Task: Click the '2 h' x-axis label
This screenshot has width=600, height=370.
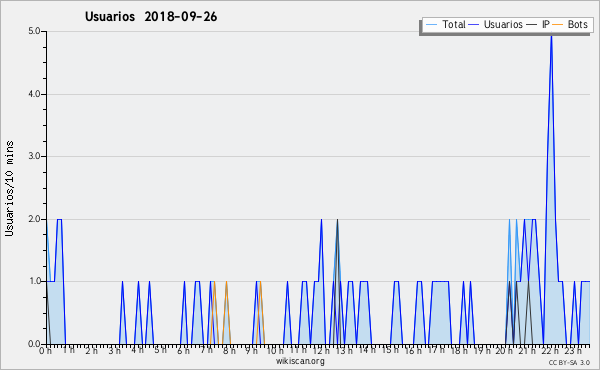Action: [x=91, y=351]
